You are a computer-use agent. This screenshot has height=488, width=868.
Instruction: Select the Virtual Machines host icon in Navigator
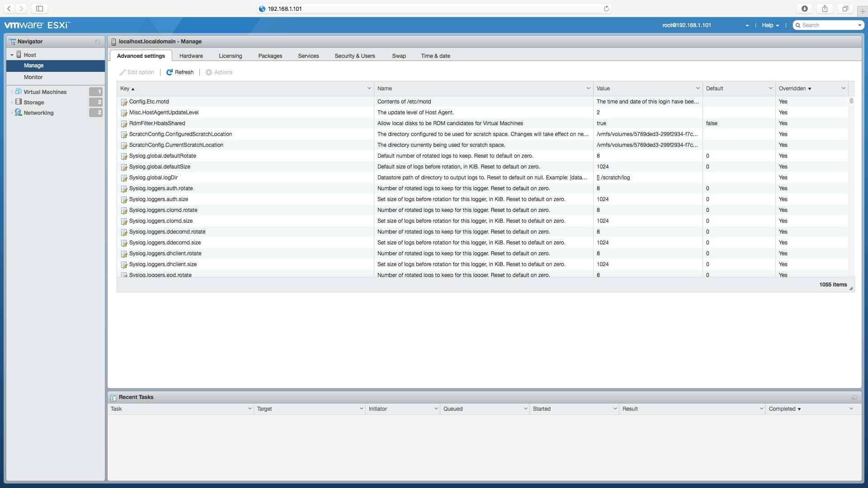tap(18, 91)
